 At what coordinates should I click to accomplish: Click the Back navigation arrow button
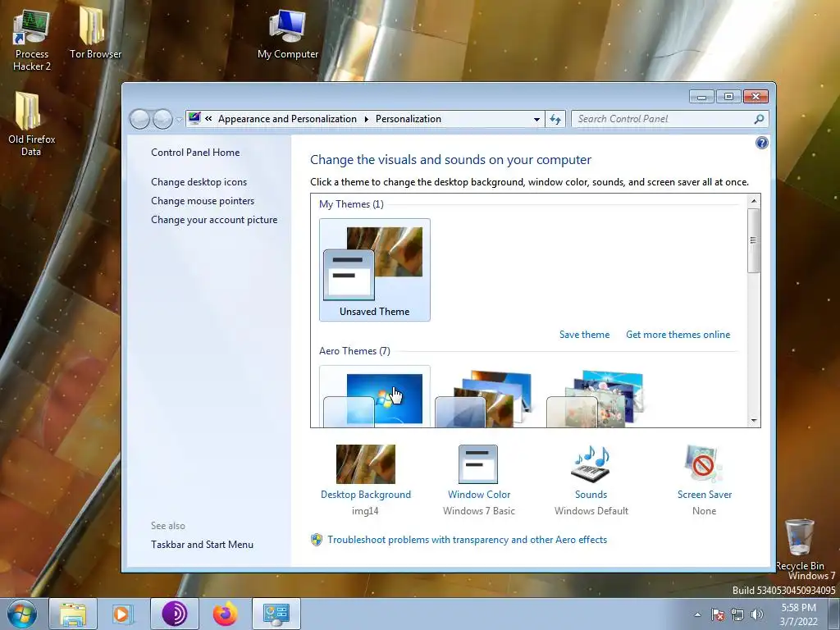(139, 119)
